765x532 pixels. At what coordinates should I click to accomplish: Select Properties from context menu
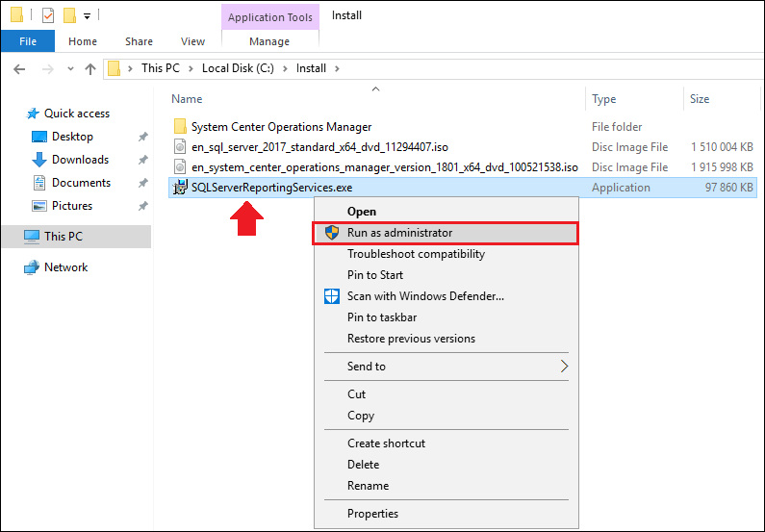372,514
